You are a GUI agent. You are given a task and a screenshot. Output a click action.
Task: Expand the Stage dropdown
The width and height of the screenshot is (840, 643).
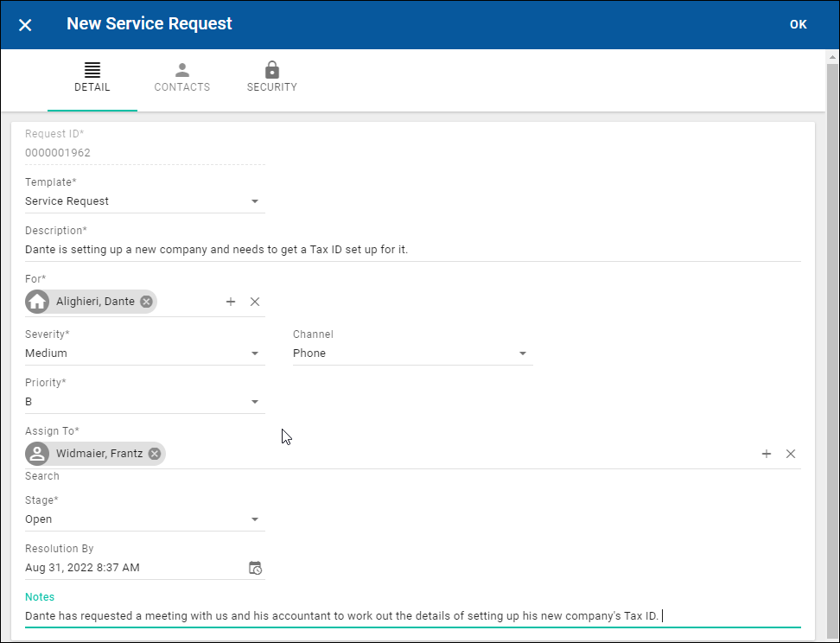[x=255, y=519]
